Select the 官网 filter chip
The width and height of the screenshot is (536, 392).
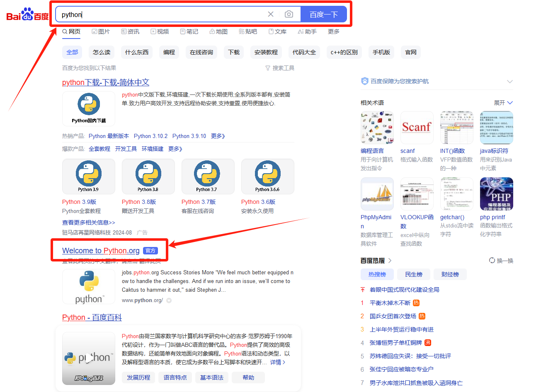pos(411,52)
